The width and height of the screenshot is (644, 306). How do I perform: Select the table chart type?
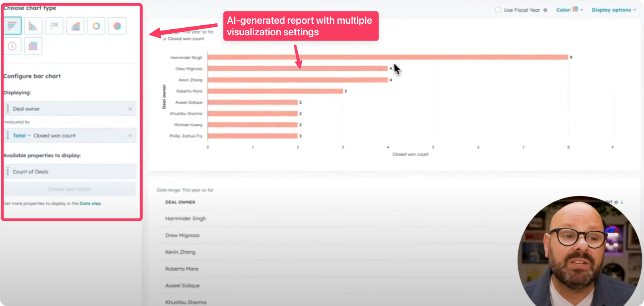pos(33,46)
